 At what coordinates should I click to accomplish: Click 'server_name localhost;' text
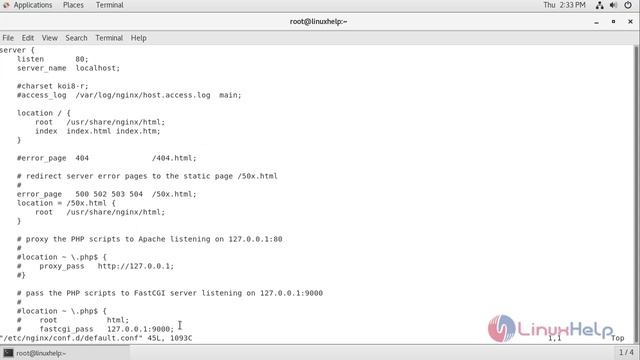(69, 68)
